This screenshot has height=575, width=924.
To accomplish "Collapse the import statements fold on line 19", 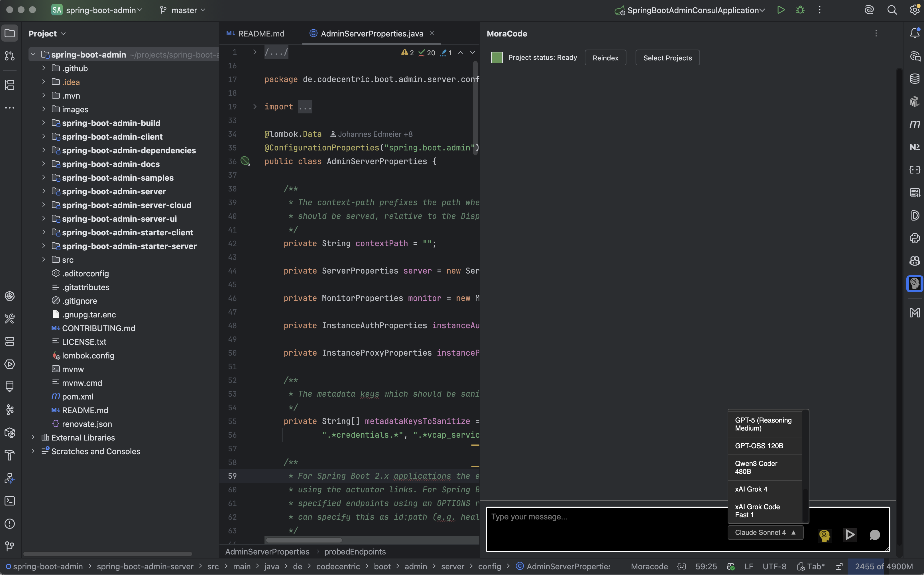I will click(255, 107).
